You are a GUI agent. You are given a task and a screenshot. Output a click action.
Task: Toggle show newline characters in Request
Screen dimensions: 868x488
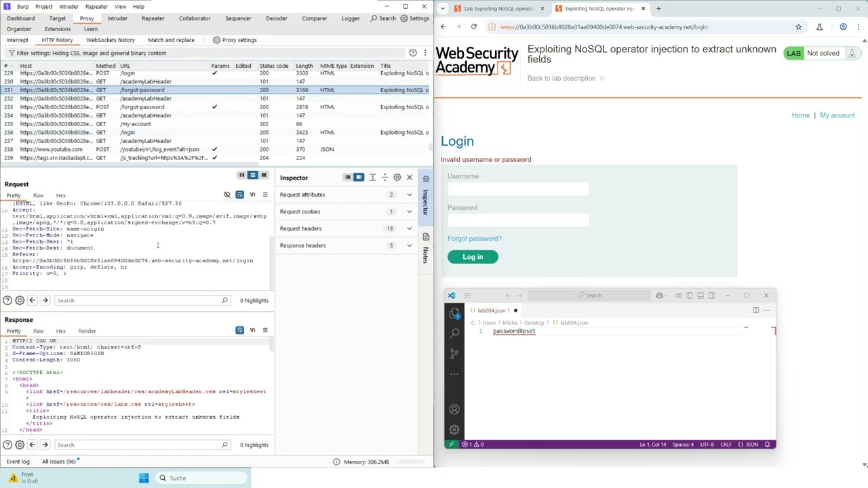click(x=252, y=195)
